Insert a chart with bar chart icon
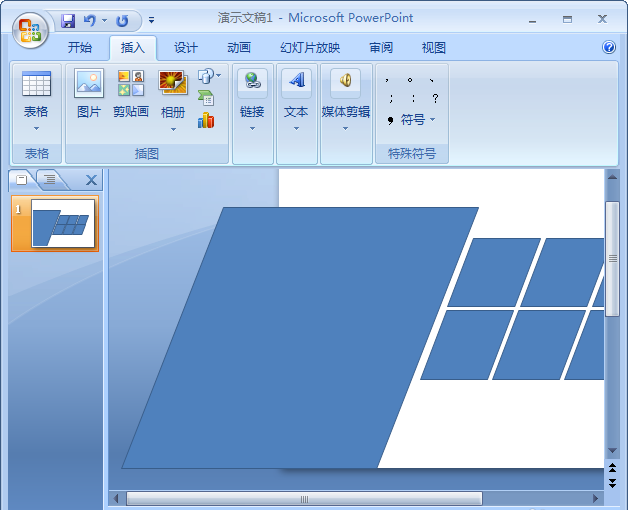628x510 pixels. coord(206,120)
